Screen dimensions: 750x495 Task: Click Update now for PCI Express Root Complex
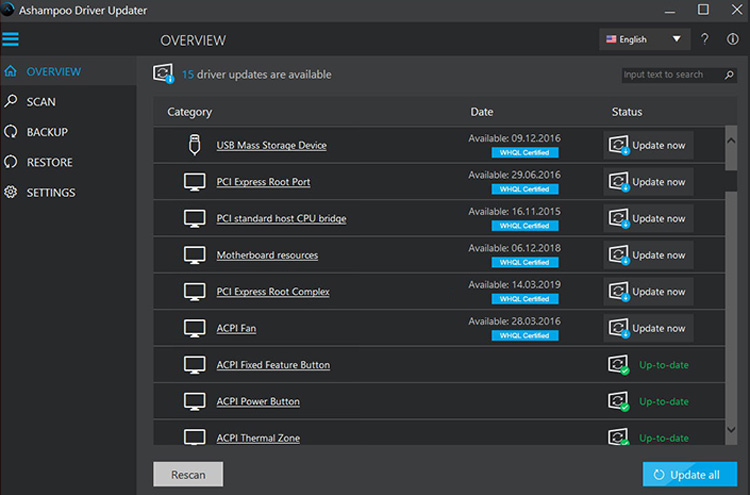coord(648,292)
